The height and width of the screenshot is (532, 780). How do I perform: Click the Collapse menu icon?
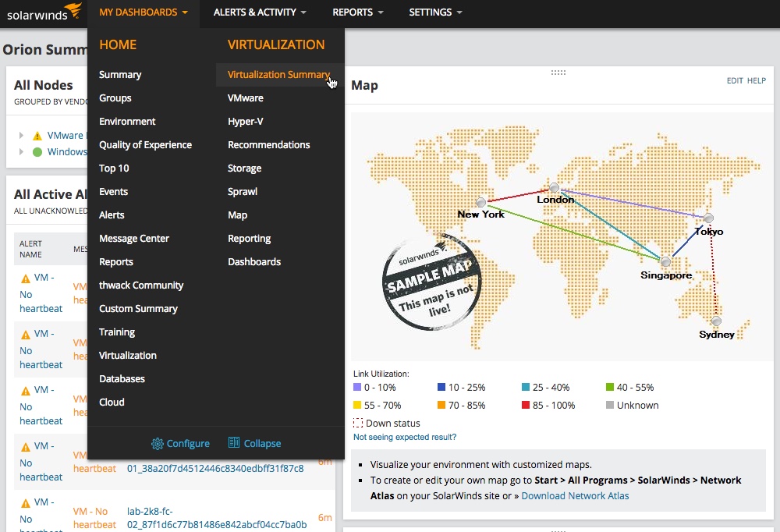(234, 442)
